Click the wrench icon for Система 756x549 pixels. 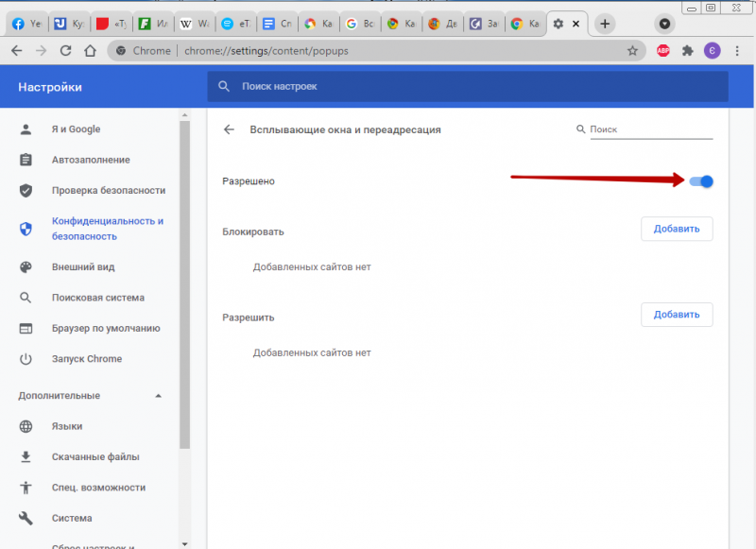coord(26,518)
